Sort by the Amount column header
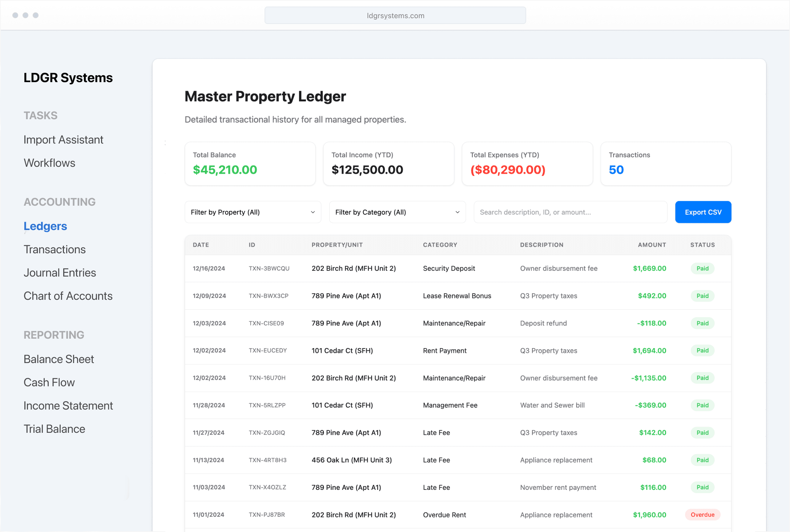The width and height of the screenshot is (790, 532). point(652,245)
